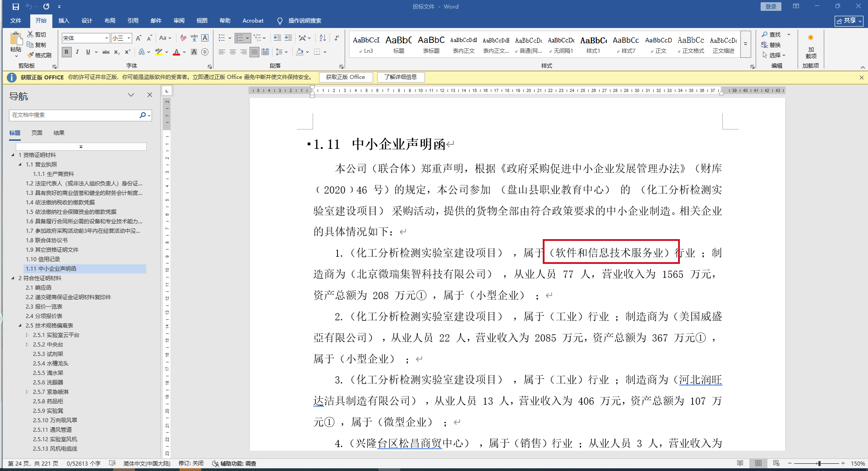Click the increase indent icon
868x471 pixels.
(x=288, y=38)
